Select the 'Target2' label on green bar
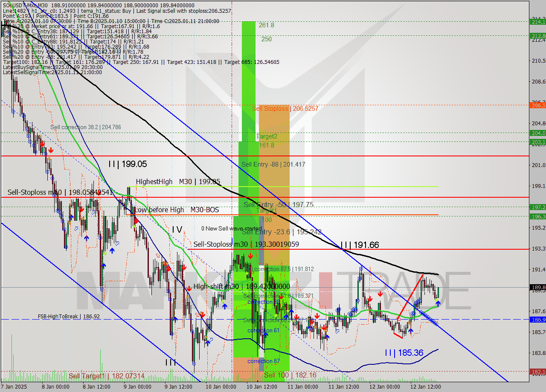546x392 pixels. (x=267, y=137)
